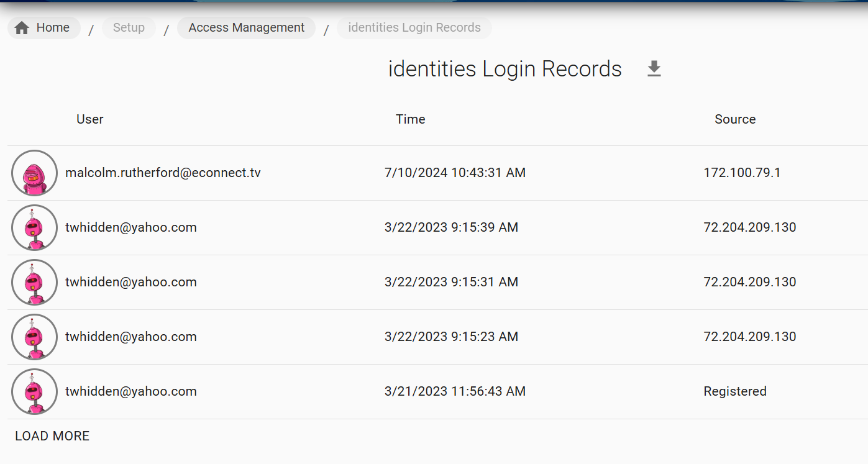The height and width of the screenshot is (464, 868).
Task: Click the Time column header to sort
Action: pyautogui.click(x=410, y=119)
